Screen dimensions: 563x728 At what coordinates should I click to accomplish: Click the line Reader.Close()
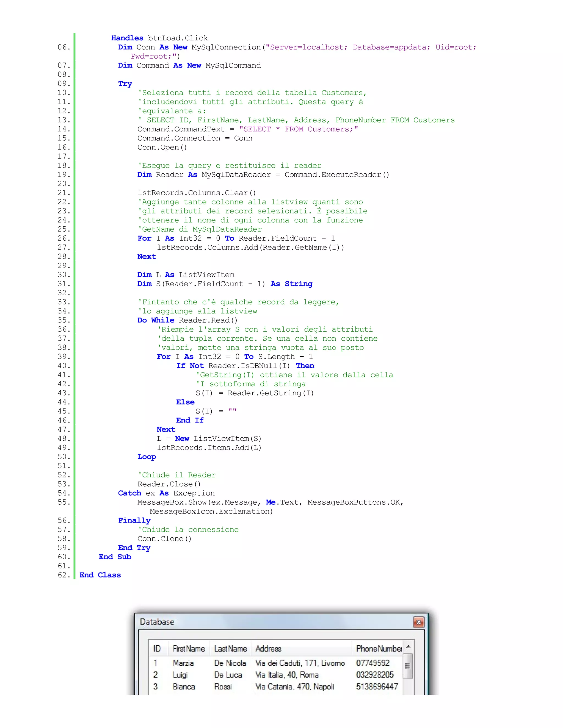tap(169, 484)
